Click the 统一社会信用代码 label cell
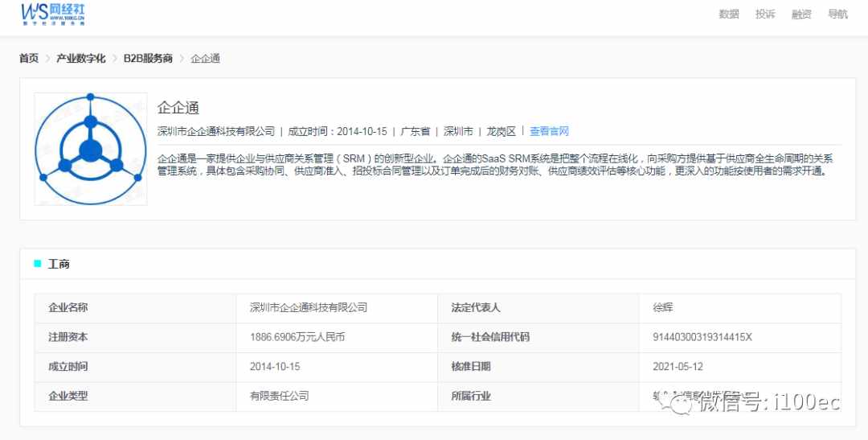This screenshot has height=440, width=868. 538,338
